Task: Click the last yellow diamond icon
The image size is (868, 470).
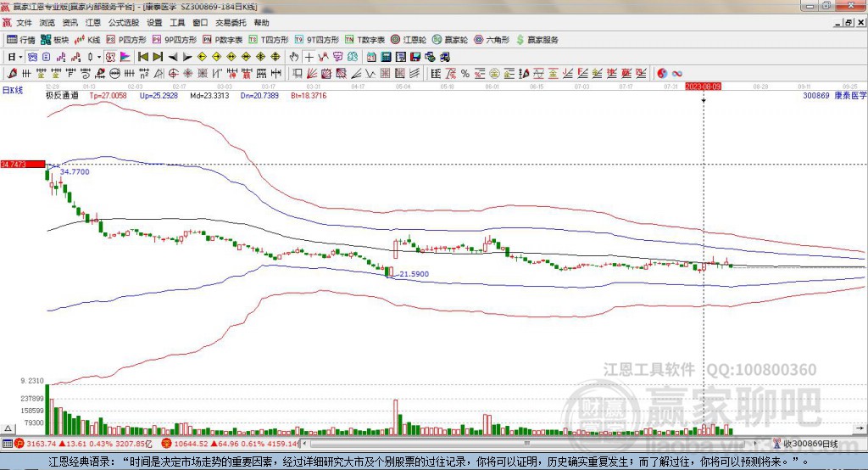Action: (275, 57)
